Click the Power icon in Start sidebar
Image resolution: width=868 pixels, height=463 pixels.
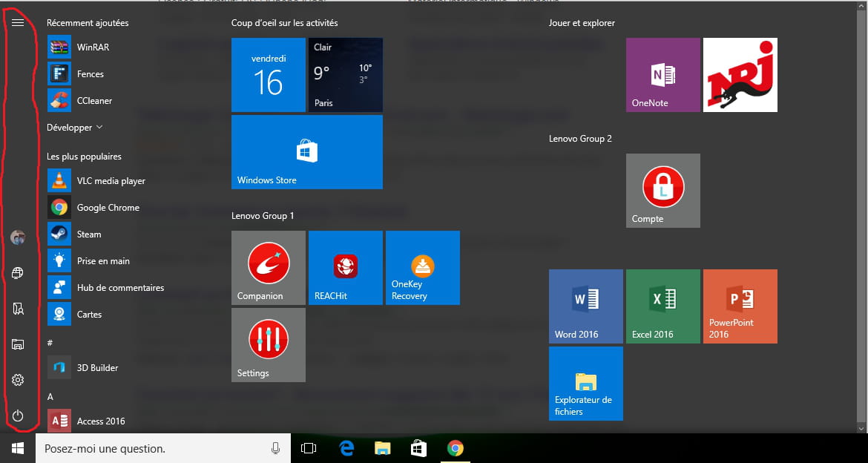(18, 416)
